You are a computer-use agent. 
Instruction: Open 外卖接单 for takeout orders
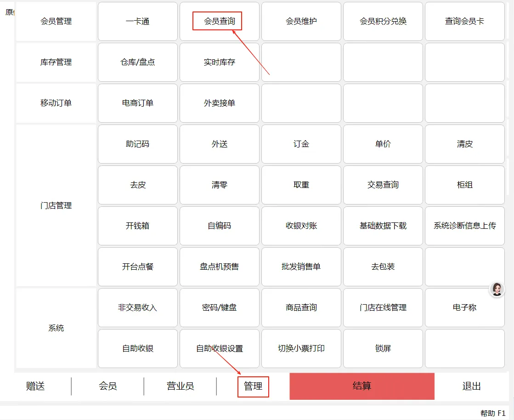pos(219,103)
